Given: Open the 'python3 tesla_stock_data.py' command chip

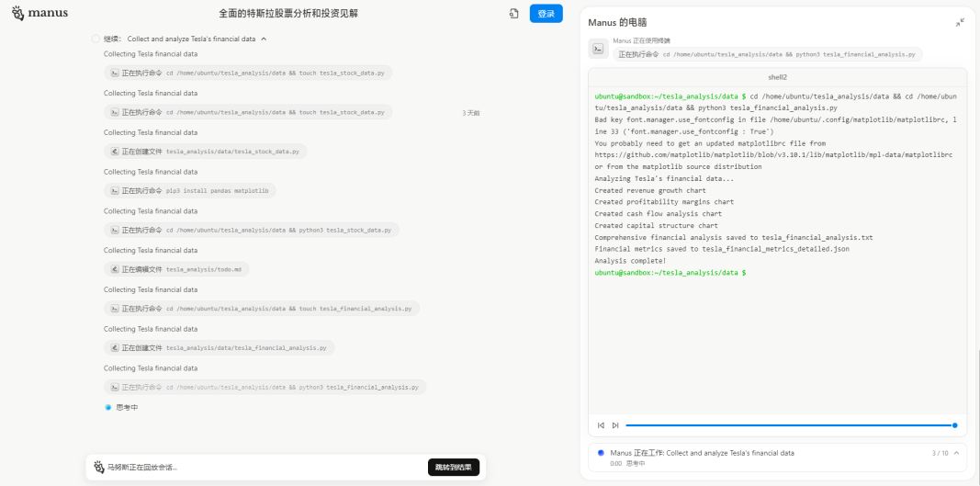Looking at the screenshot, I should (252, 231).
